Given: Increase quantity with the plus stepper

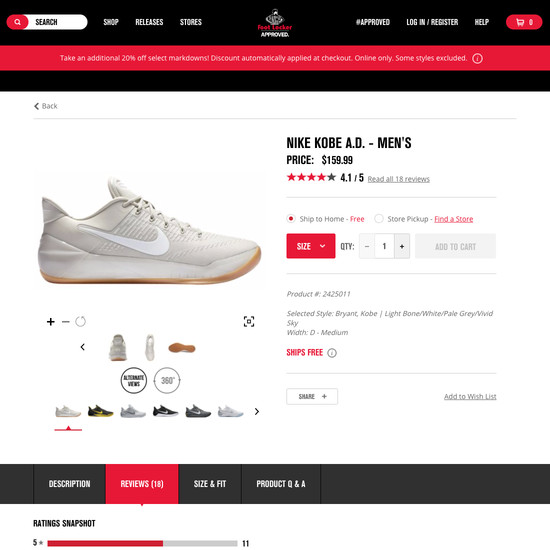Looking at the screenshot, I should (402, 246).
